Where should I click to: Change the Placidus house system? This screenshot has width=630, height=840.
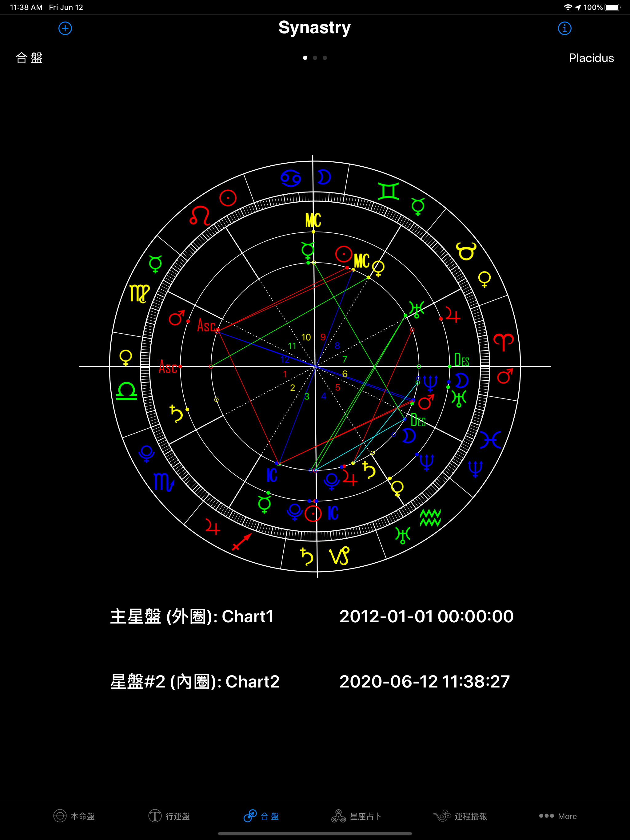pyautogui.click(x=591, y=58)
